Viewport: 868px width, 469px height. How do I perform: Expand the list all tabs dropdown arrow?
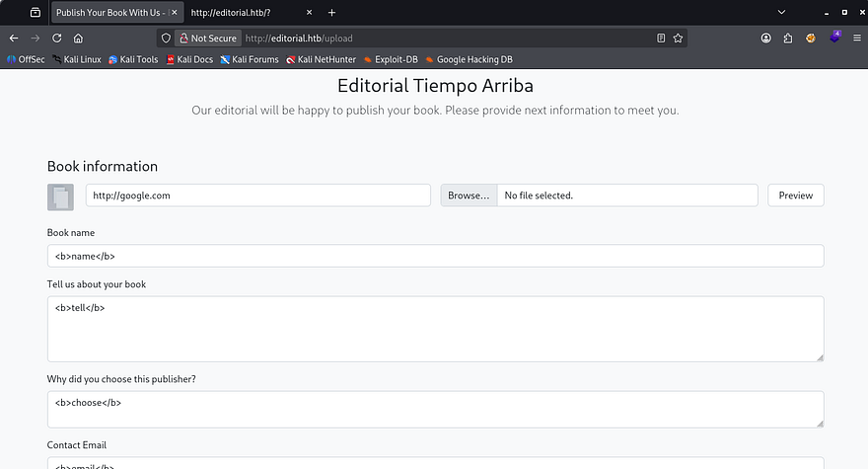click(x=782, y=13)
